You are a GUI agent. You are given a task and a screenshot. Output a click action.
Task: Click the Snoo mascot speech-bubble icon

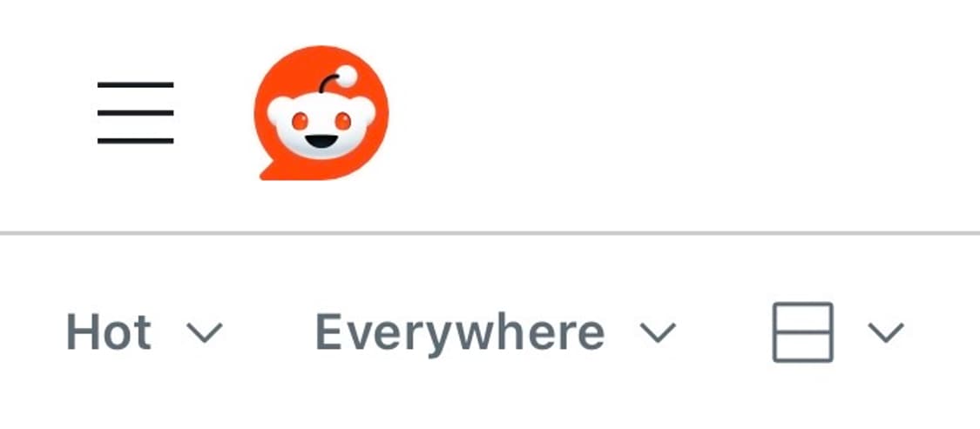point(321,113)
